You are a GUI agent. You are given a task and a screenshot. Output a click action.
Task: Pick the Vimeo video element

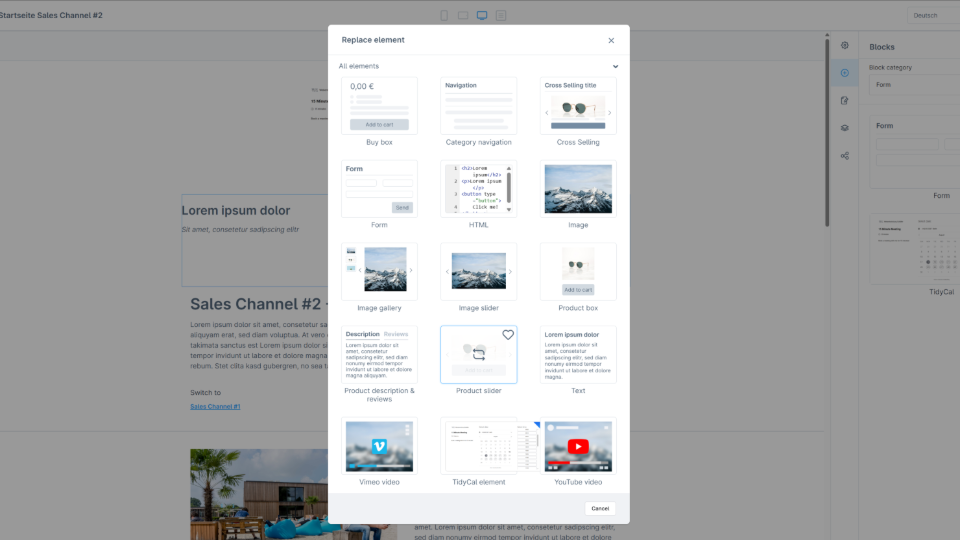[379, 445]
